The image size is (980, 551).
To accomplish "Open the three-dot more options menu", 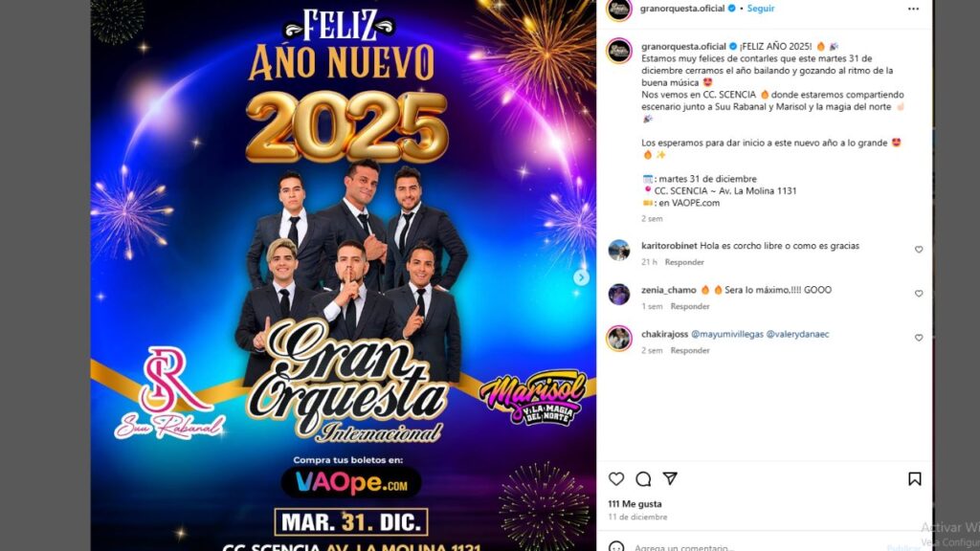I will 913,9.
